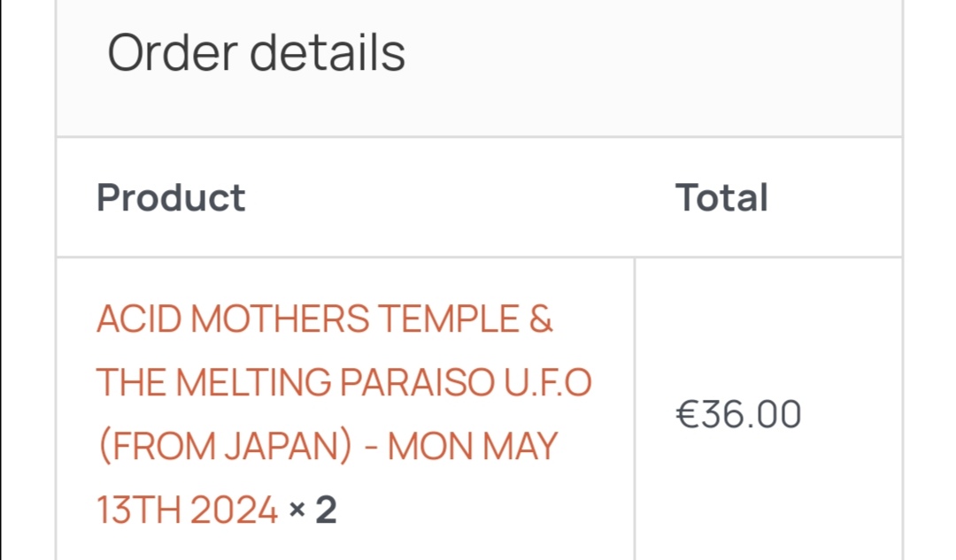The width and height of the screenshot is (956, 560).
Task: Click "MELTING" in the product link
Action: tap(253, 382)
